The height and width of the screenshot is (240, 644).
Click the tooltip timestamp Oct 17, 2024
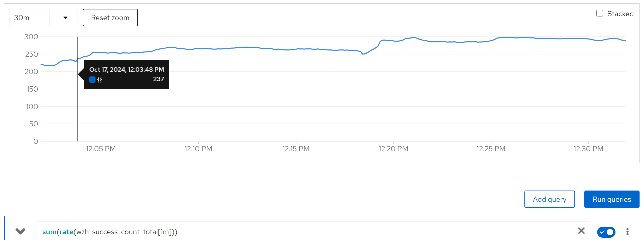[126, 70]
